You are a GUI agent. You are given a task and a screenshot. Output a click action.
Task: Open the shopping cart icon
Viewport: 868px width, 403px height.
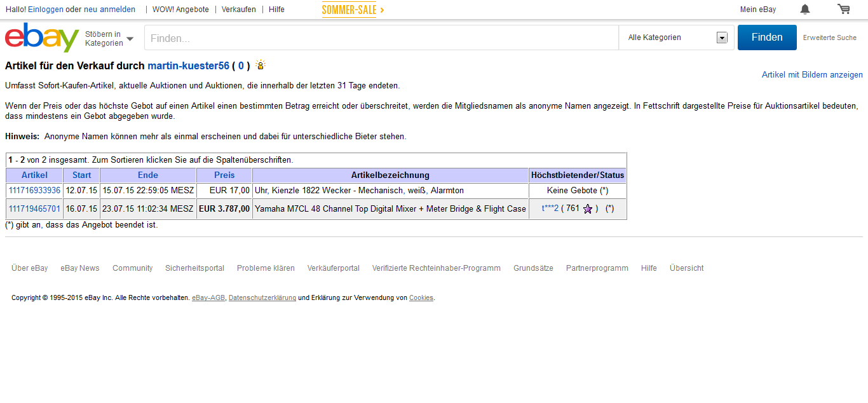point(843,9)
